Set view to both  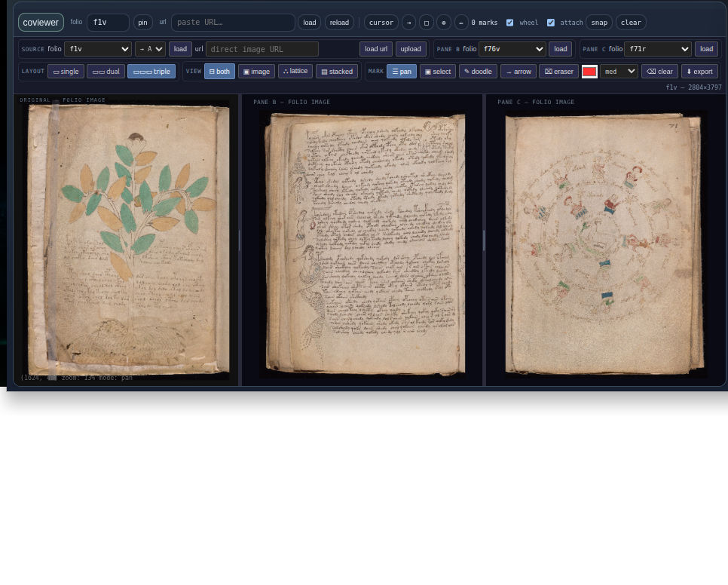pyautogui.click(x=219, y=72)
